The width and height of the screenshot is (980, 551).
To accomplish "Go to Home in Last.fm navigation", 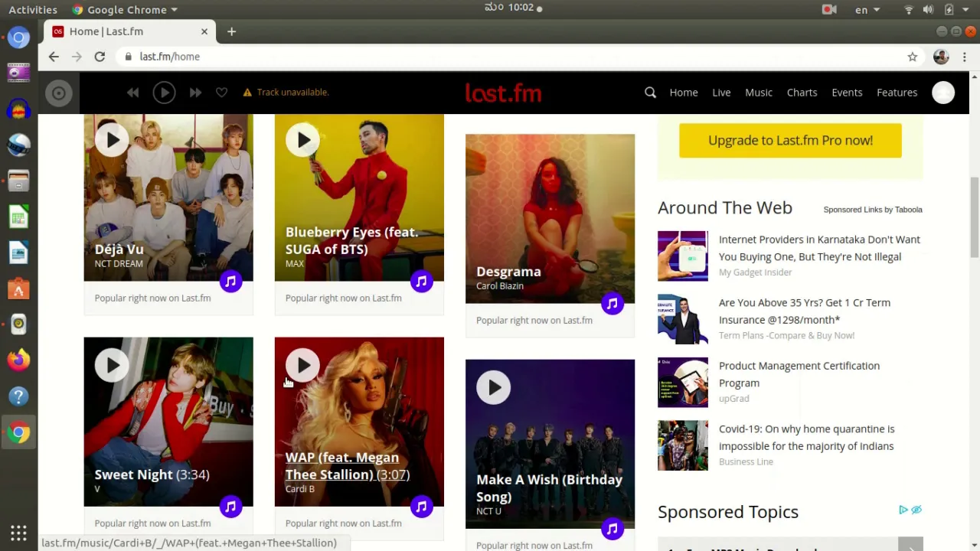I will [684, 93].
